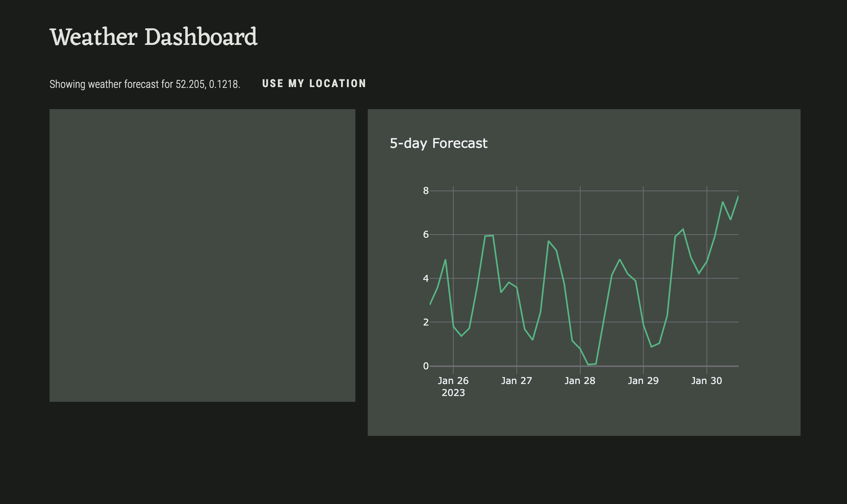Click the Jan 29 x-axis label
Viewport: 847px width, 504px height.
643,381
